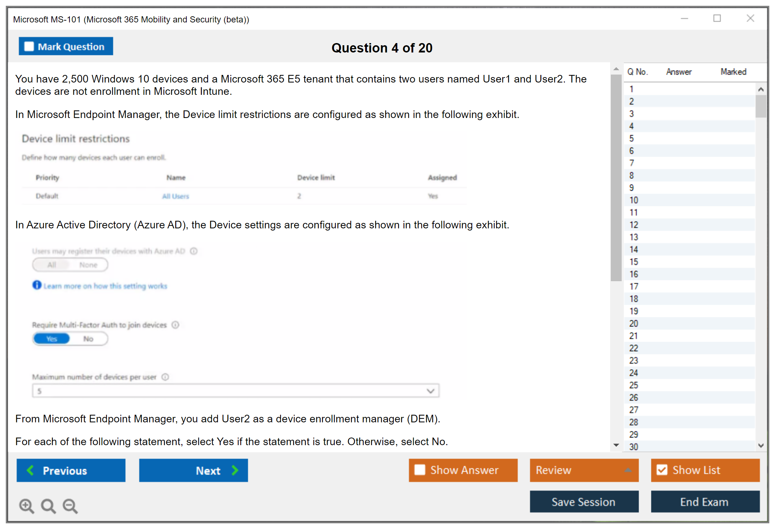Click info icon beside Maximum number of devices
778x532 pixels.
165,377
